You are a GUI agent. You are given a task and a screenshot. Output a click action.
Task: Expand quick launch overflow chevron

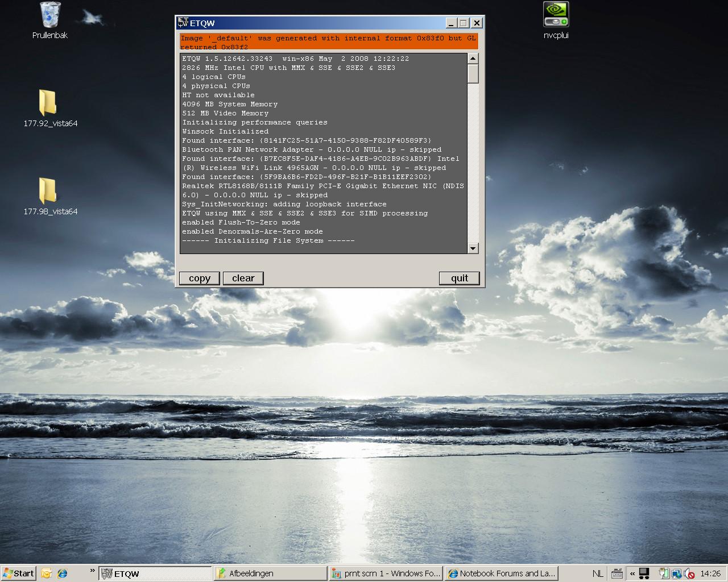92,571
